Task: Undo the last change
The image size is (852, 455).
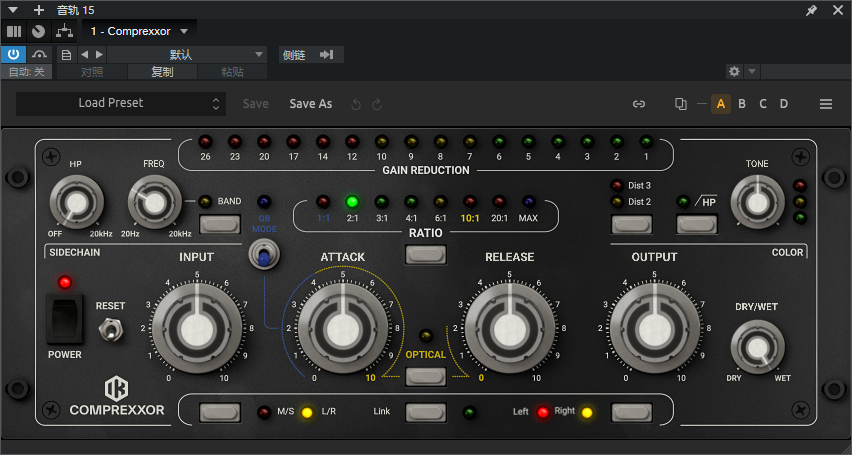Action: coord(356,104)
